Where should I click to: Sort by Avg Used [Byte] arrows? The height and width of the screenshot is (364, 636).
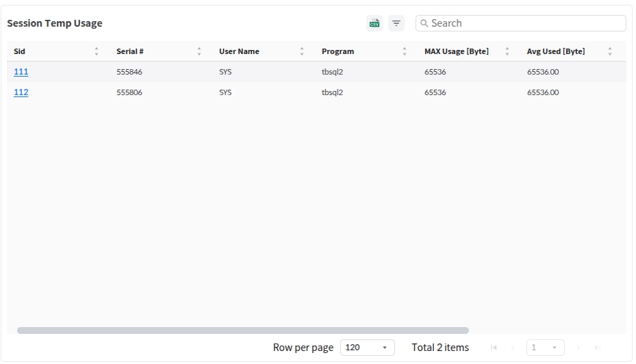610,51
